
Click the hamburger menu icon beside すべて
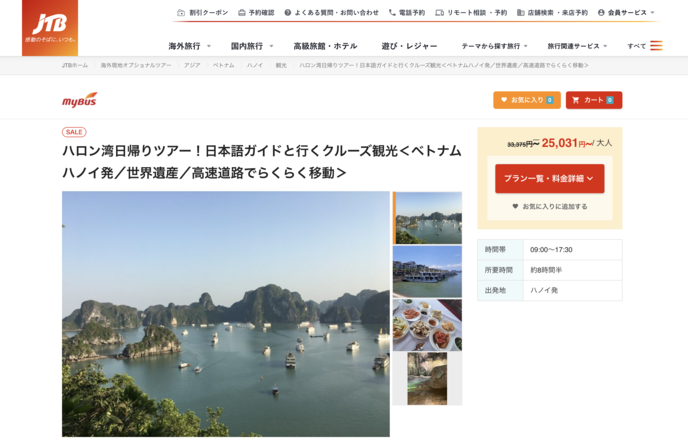point(656,46)
